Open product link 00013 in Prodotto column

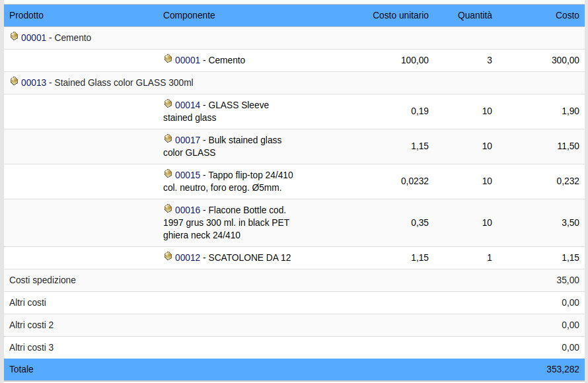tap(34, 83)
